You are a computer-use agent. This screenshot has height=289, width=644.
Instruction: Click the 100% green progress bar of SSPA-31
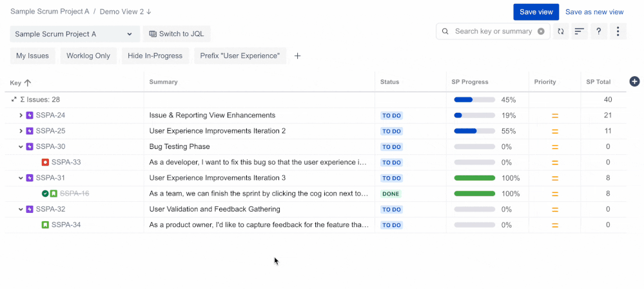click(x=474, y=178)
